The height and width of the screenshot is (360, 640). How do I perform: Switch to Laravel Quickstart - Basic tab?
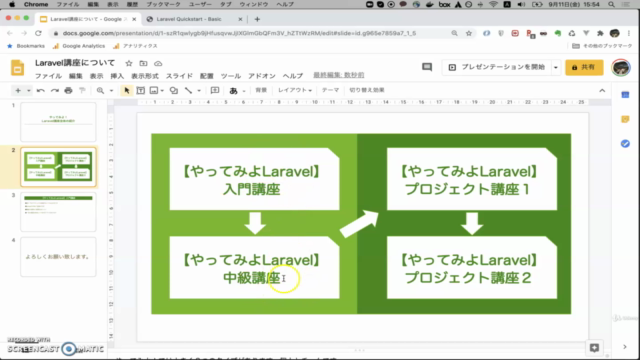[189, 19]
